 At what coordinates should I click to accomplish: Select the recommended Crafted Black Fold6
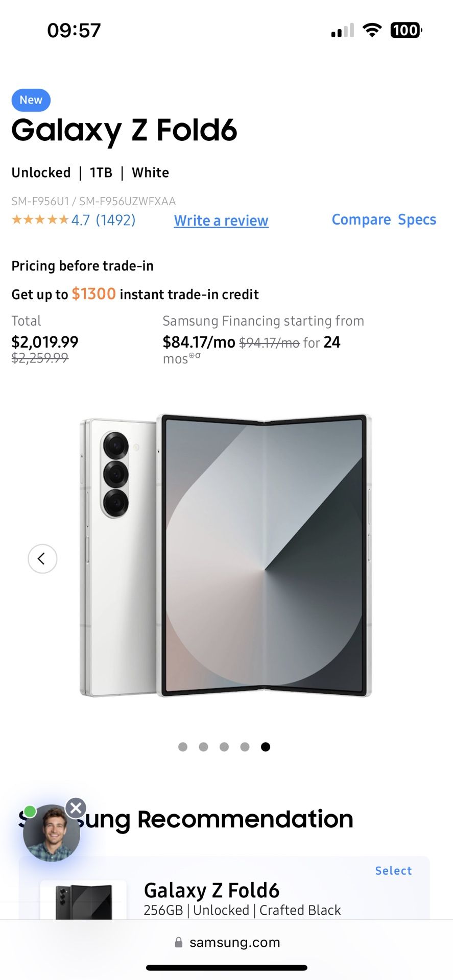click(x=393, y=871)
